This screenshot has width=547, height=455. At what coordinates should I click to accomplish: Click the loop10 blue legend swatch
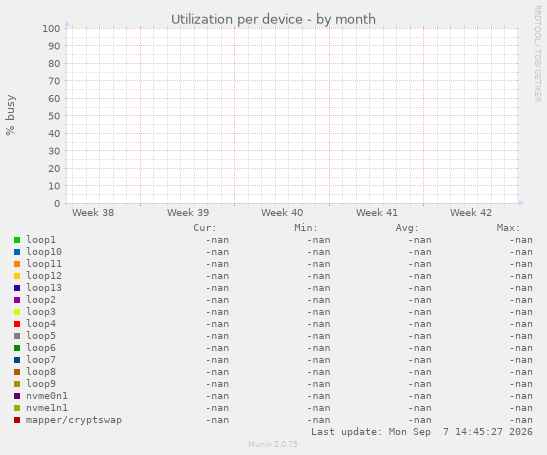[17, 252]
